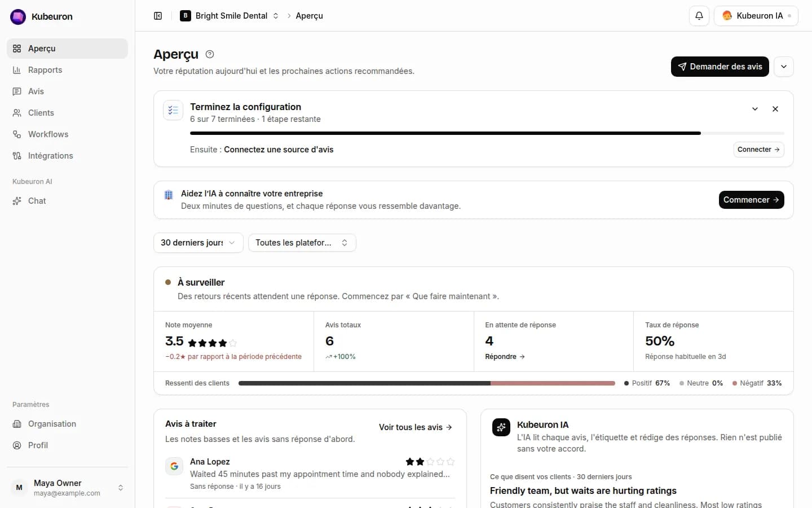
Task: Open Ana Lopez review
Action: (x=310, y=474)
